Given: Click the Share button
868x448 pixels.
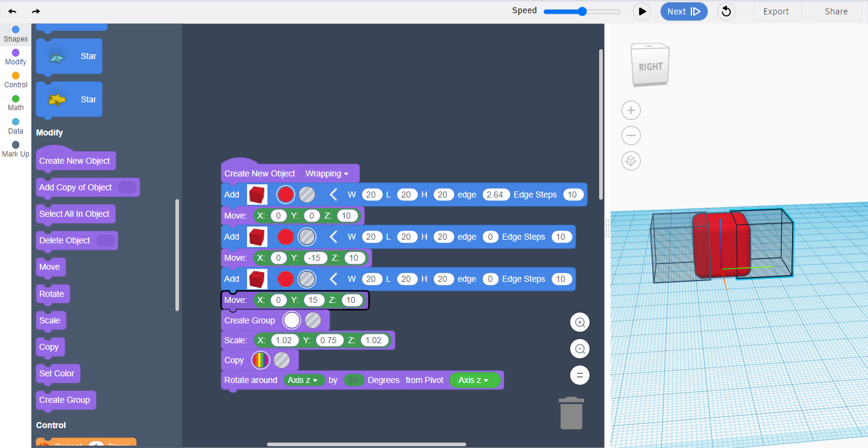Looking at the screenshot, I should (x=836, y=11).
